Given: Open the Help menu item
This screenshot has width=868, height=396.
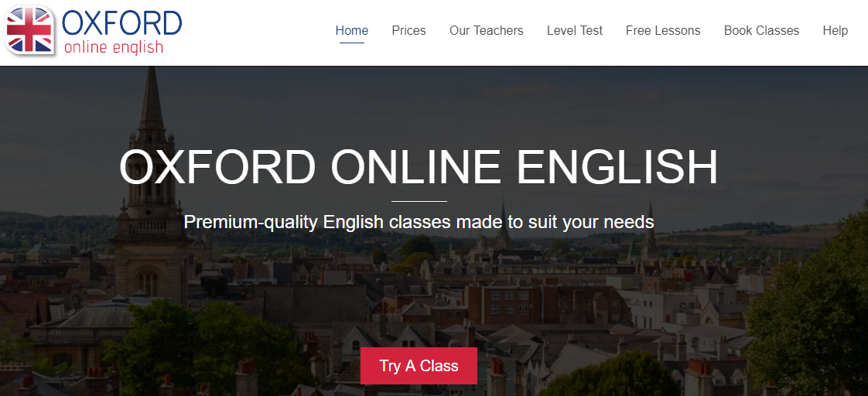Looking at the screenshot, I should point(835,31).
